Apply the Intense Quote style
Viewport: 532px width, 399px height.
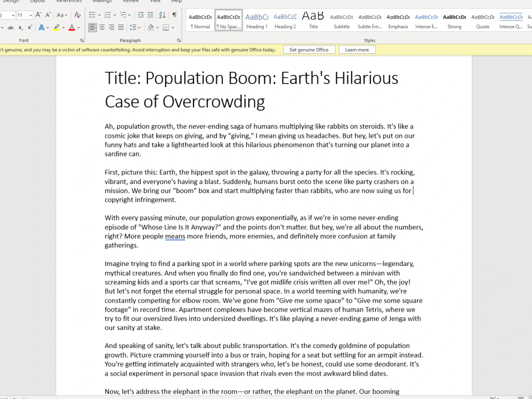click(x=511, y=20)
